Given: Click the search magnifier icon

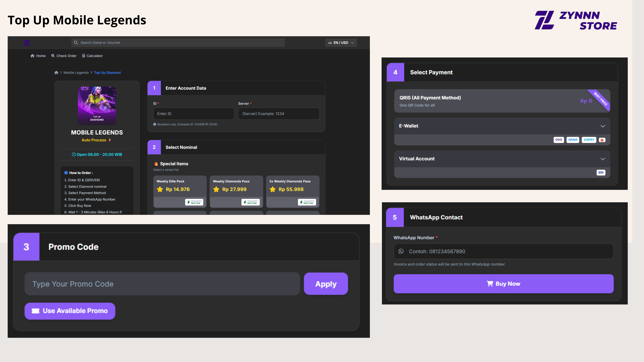Looking at the screenshot, I should pyautogui.click(x=76, y=43).
